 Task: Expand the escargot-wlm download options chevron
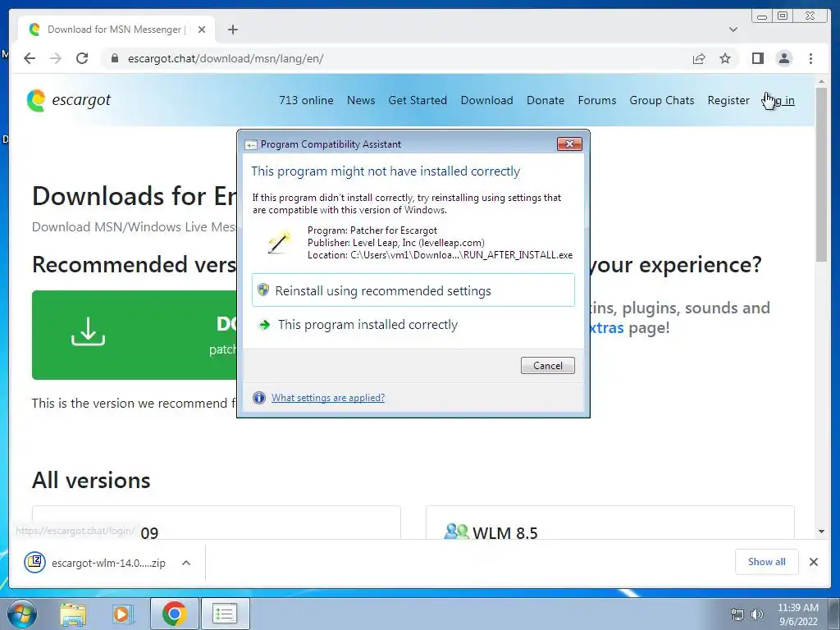coord(186,563)
